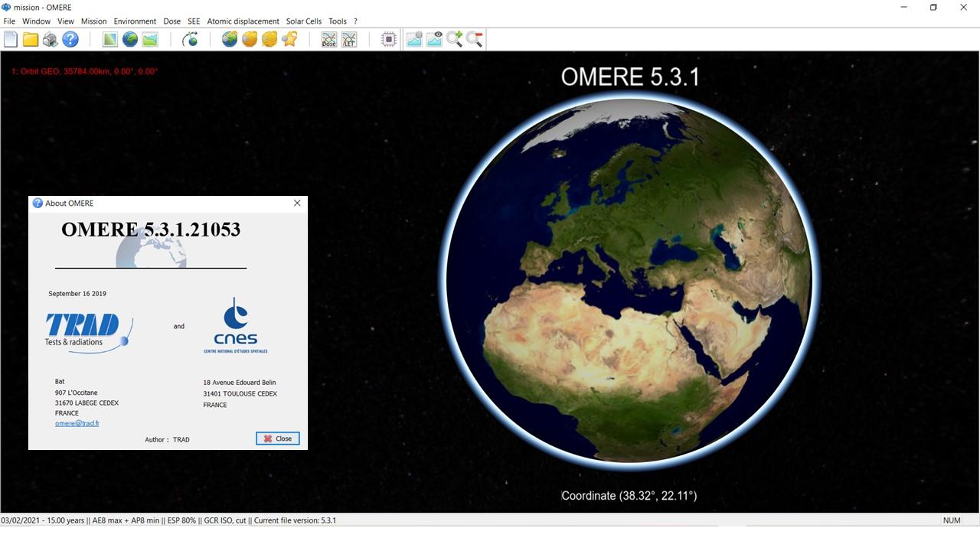Click the CNES logo in About dialog
The height and width of the screenshot is (551, 980).
(x=236, y=326)
